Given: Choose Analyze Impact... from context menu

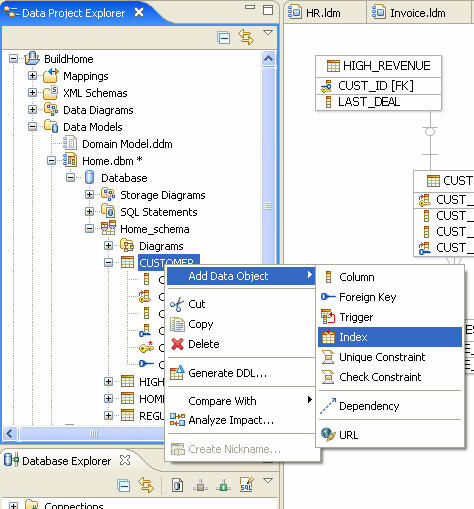Looking at the screenshot, I should click(241, 420).
